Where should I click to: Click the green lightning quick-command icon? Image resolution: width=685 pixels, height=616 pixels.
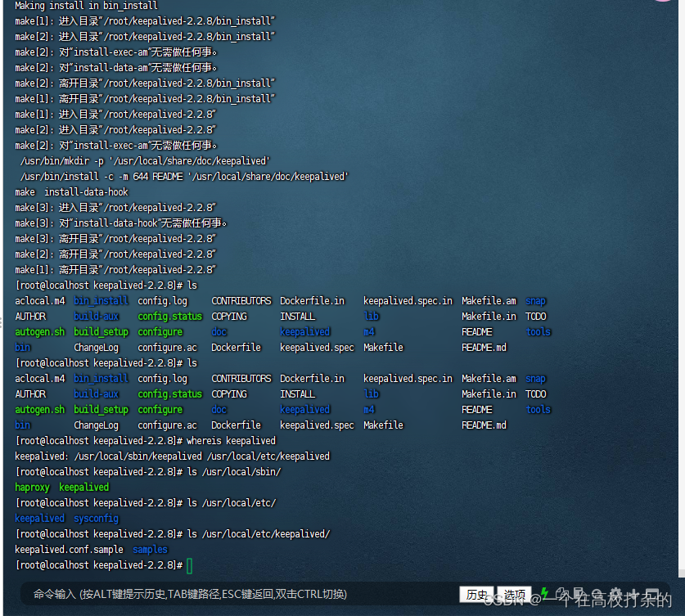[x=544, y=594]
